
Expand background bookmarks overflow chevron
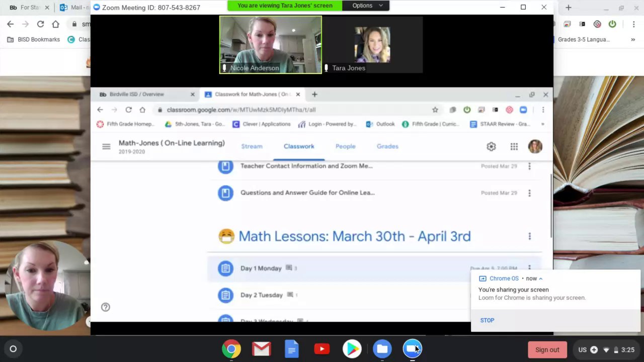click(633, 39)
